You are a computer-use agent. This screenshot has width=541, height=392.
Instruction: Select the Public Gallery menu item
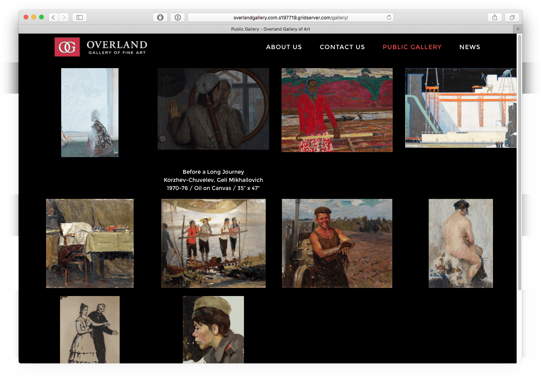pyautogui.click(x=412, y=47)
